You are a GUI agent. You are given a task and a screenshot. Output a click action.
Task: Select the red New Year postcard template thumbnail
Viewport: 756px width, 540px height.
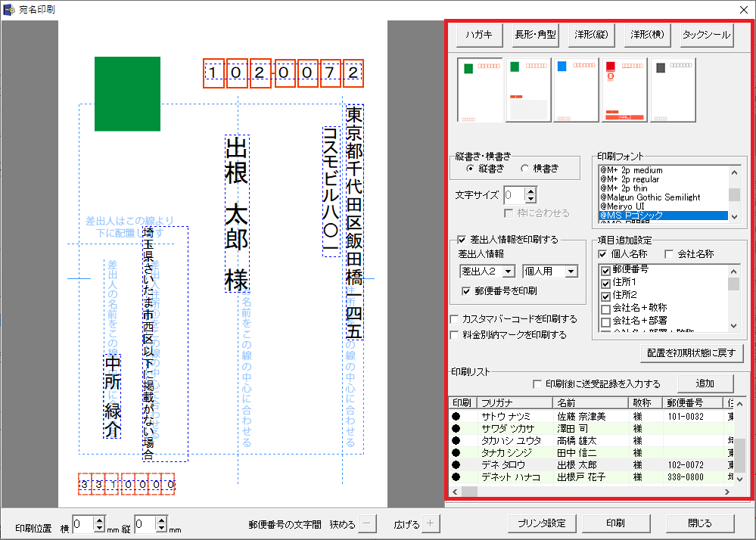(x=624, y=90)
